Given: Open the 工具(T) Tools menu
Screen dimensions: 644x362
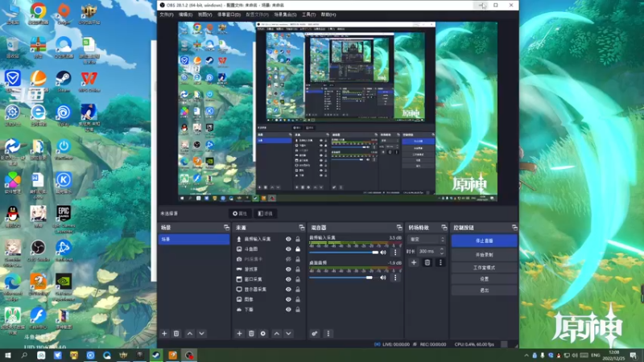Looking at the screenshot, I should click(x=309, y=14).
